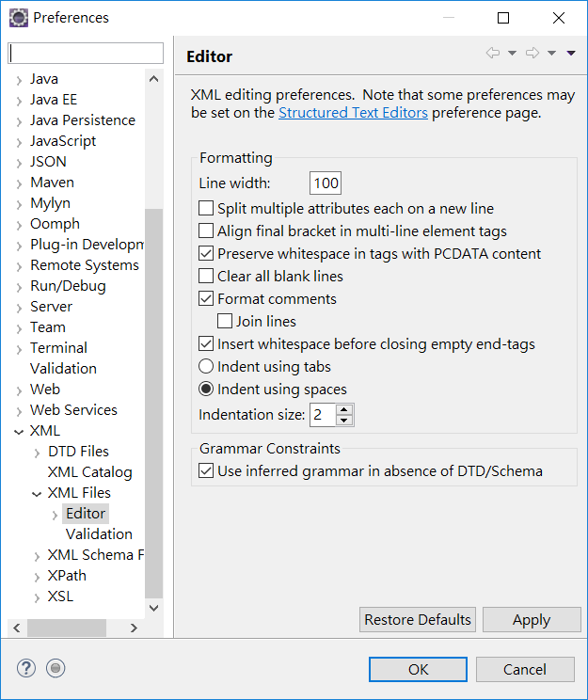Image resolution: width=588 pixels, height=700 pixels.
Task: Expand the DTD Files tree node
Action: [x=38, y=452]
